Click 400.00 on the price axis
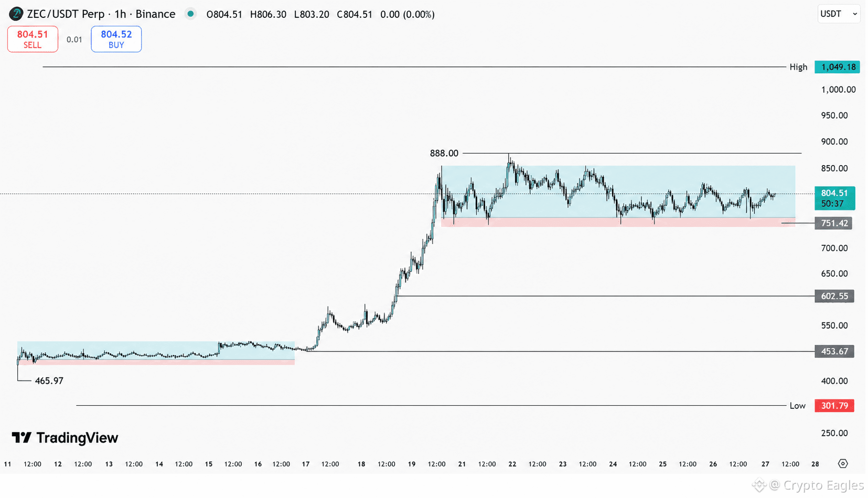 click(x=834, y=381)
